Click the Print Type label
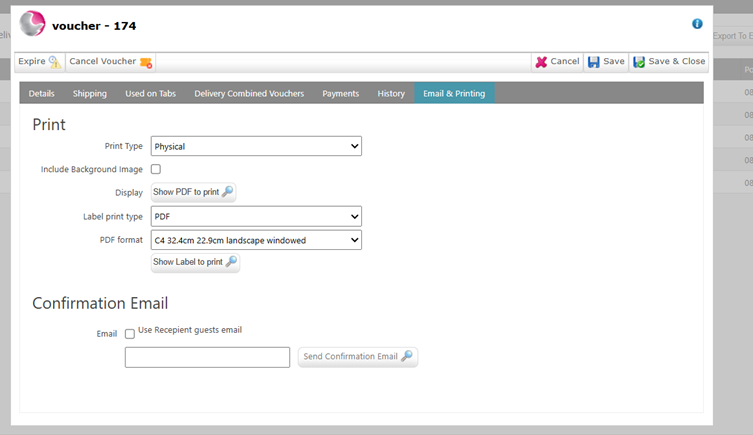Viewport: 753px width, 435px height. [123, 146]
